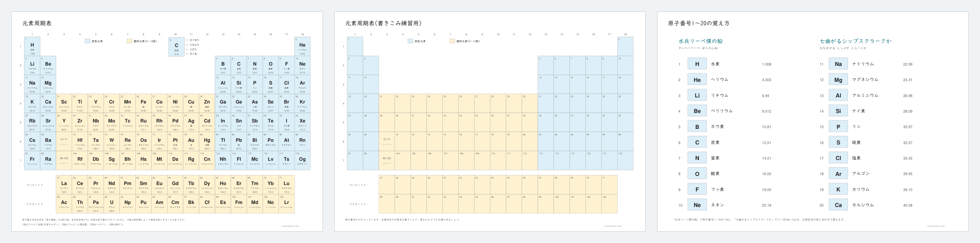Click the 57-71 placeholder cell on the practice sheet
The width and height of the screenshot is (980, 243).
[387, 141]
